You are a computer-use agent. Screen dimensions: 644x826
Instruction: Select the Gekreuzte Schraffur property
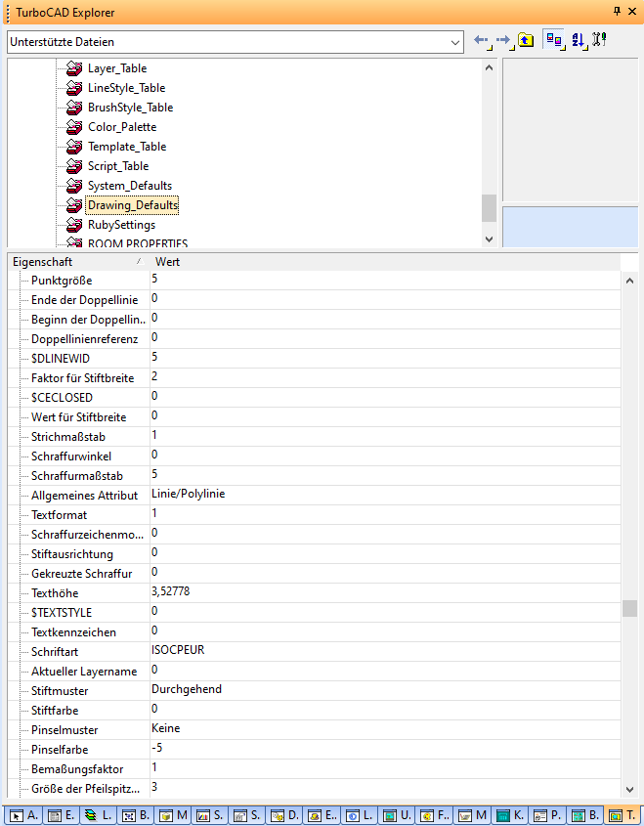(315, 574)
